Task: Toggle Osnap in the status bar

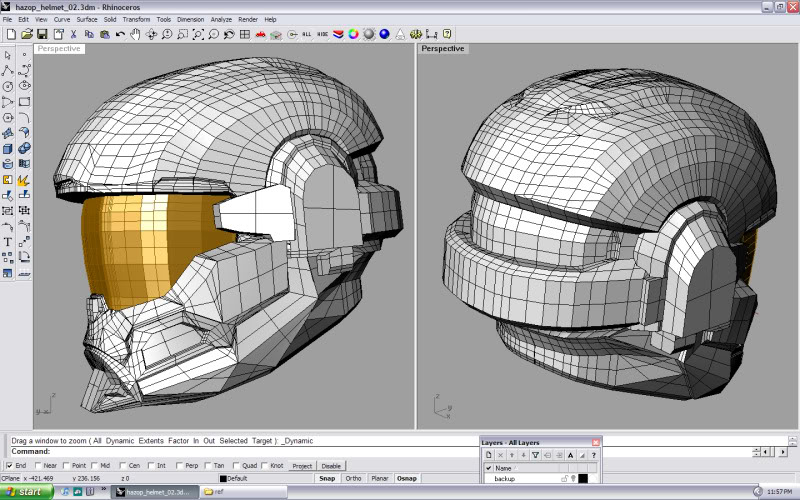Action: coord(407,479)
